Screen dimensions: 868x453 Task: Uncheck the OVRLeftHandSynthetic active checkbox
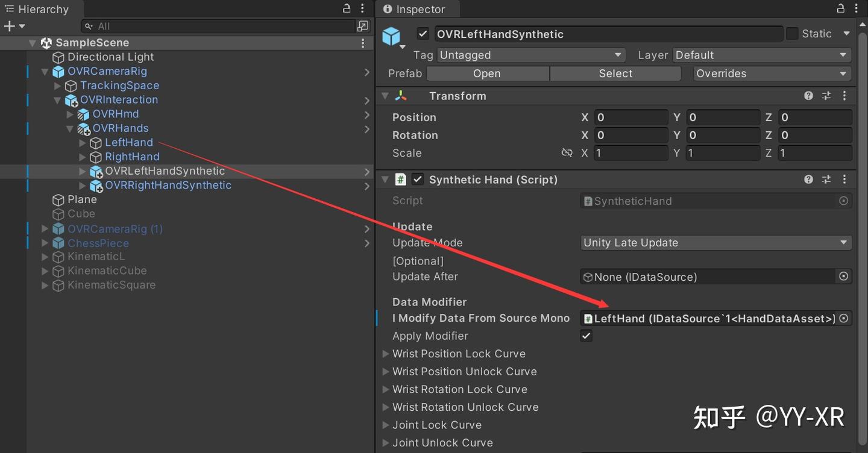[424, 34]
